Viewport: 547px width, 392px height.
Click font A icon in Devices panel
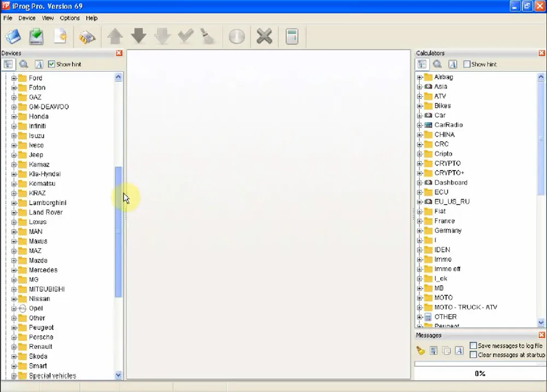(x=39, y=64)
